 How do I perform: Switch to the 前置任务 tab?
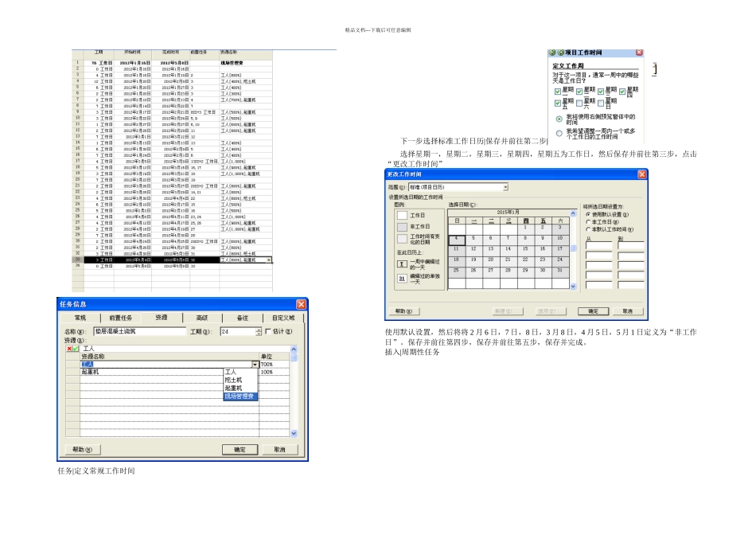[x=120, y=318]
